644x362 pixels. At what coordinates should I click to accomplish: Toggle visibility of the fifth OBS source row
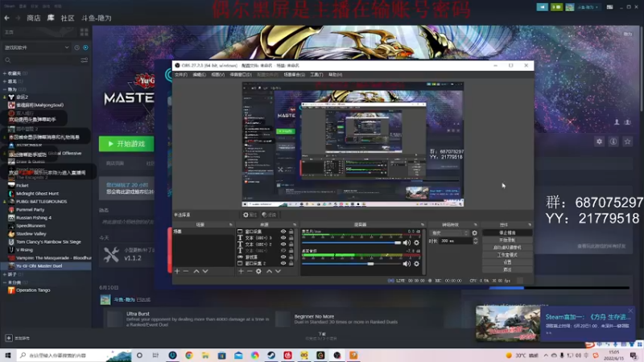(283, 257)
